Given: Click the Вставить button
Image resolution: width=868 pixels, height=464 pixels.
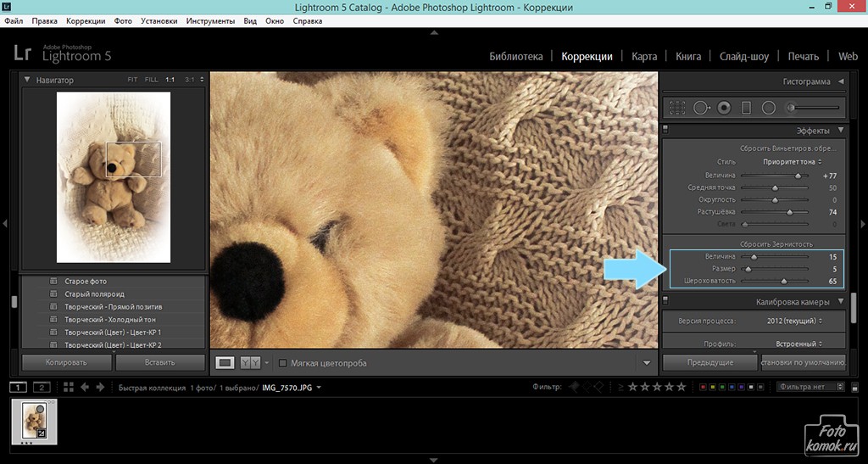Looking at the screenshot, I should 160,363.
